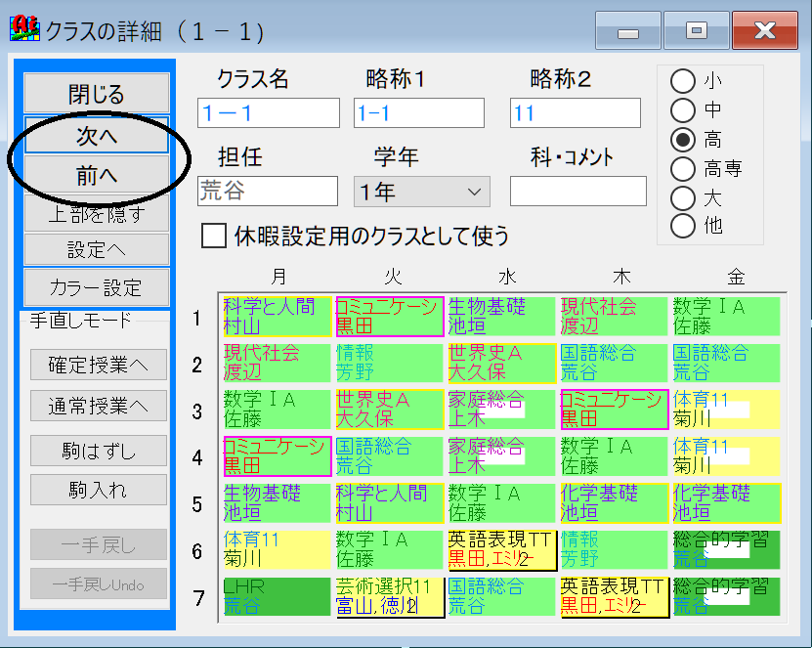The width and height of the screenshot is (812, 648).
Task: Close the window with the red X
Action: point(764,30)
